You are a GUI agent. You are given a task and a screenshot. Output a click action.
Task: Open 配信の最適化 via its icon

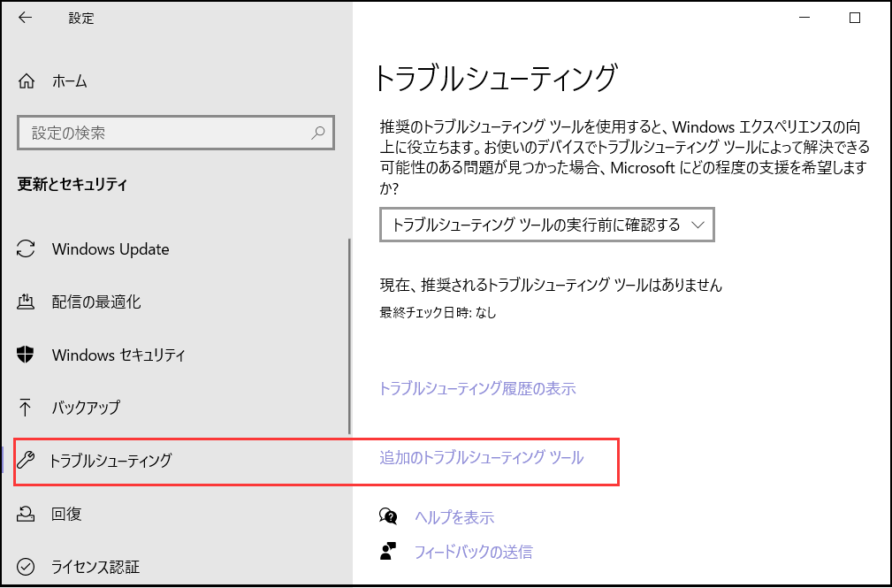(x=27, y=302)
